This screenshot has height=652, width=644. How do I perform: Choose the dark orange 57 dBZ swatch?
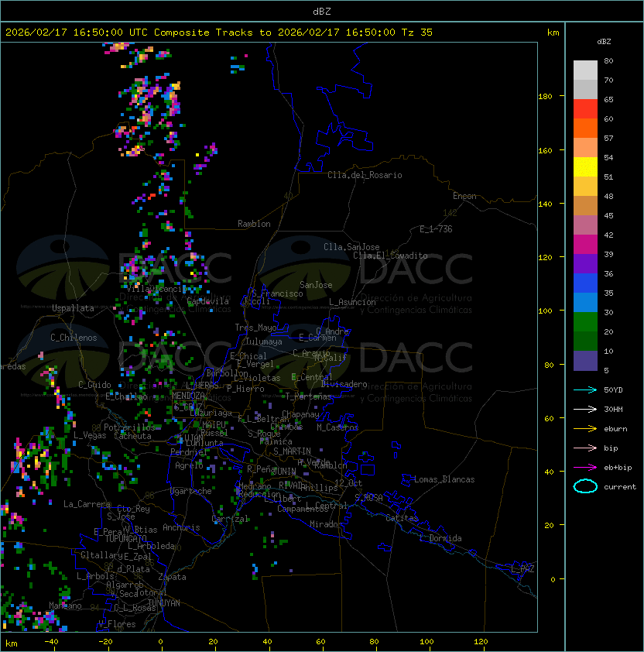pyautogui.click(x=585, y=129)
